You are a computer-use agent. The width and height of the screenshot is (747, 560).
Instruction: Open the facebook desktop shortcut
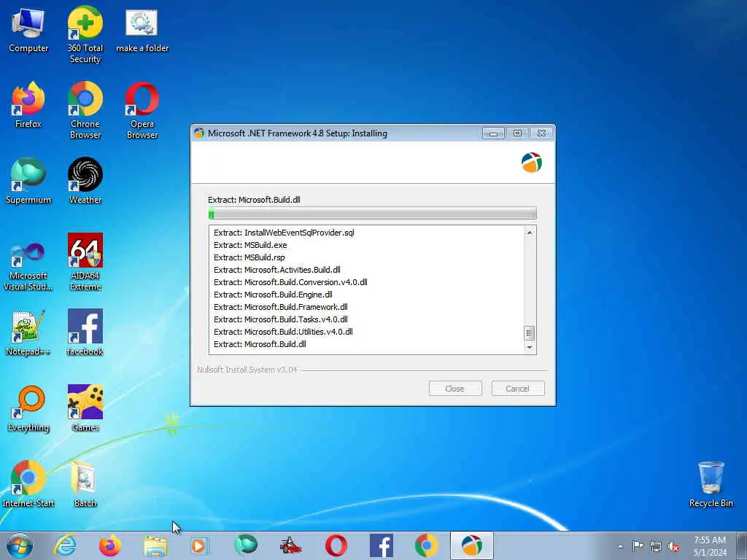(x=85, y=332)
